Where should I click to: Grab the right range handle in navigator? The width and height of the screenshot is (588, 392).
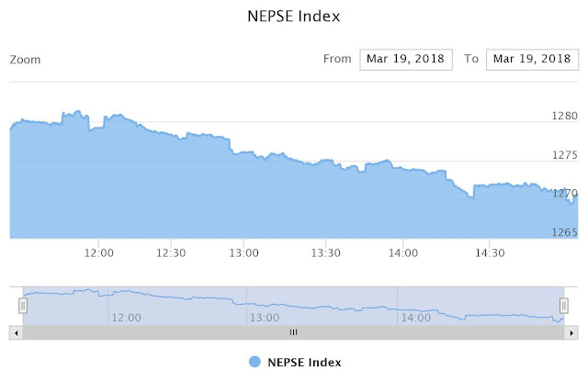(x=563, y=306)
